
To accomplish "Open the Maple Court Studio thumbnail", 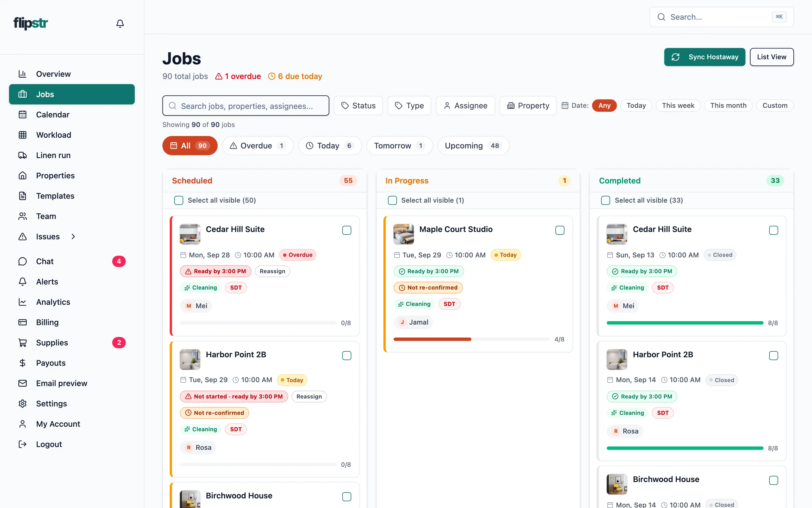I will [x=403, y=234].
